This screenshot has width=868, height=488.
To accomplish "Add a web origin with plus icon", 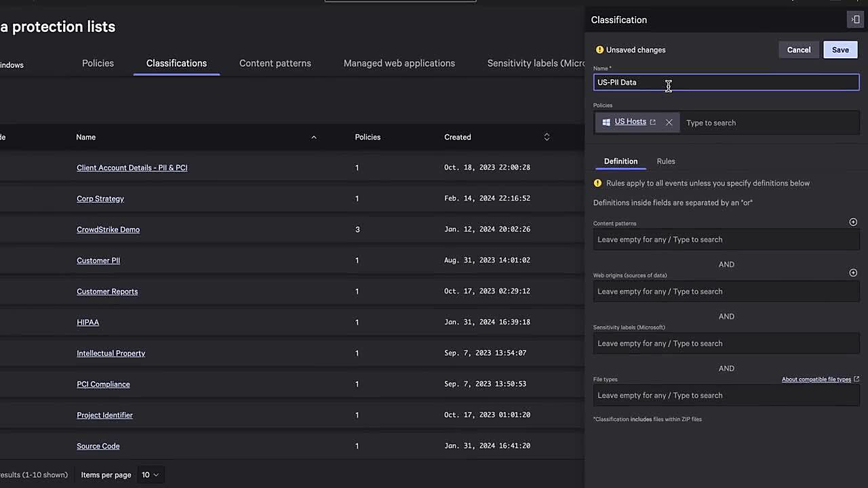I will tap(853, 273).
